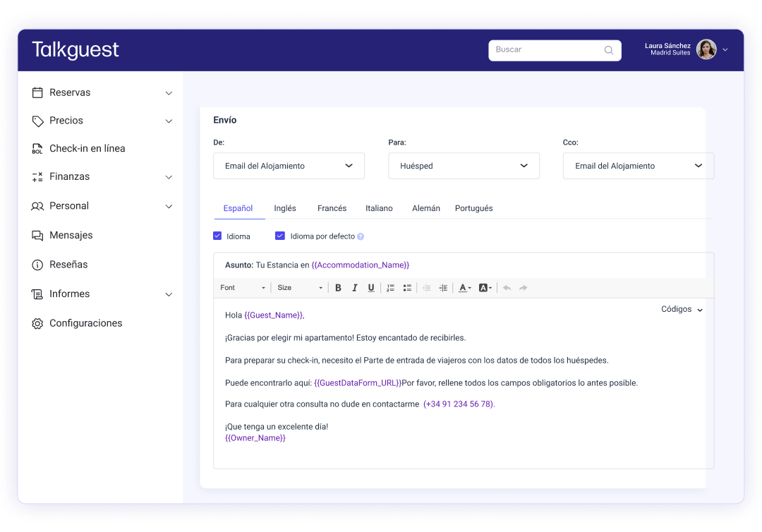Uncheck the Idioma checkbox

click(x=217, y=236)
